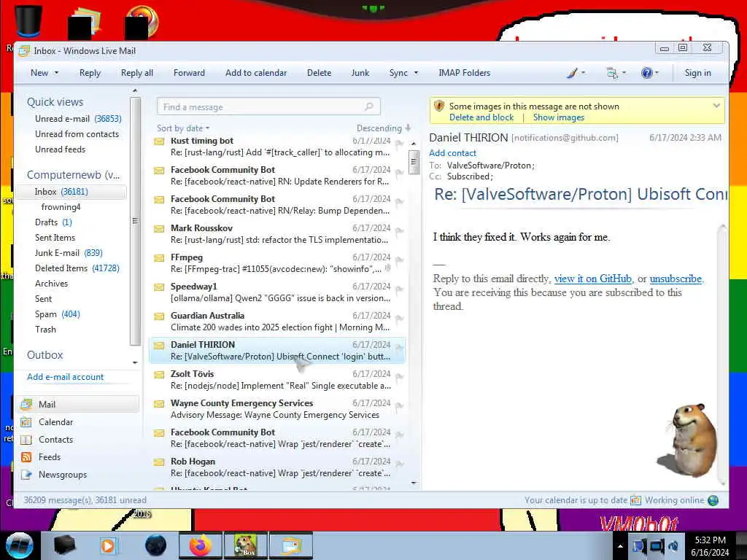Flag the FFmpeg message
Screen dimensions: 747x560
point(399,260)
